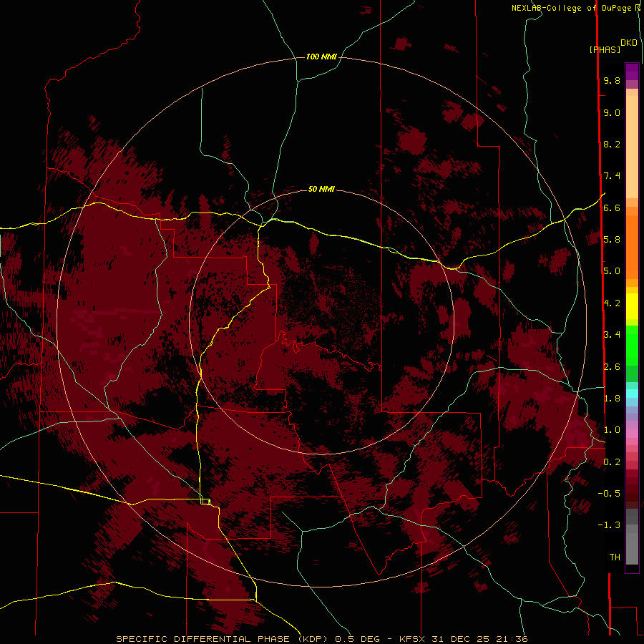Click the 7.4 legend value
The width and height of the screenshot is (644, 644).
612,176
